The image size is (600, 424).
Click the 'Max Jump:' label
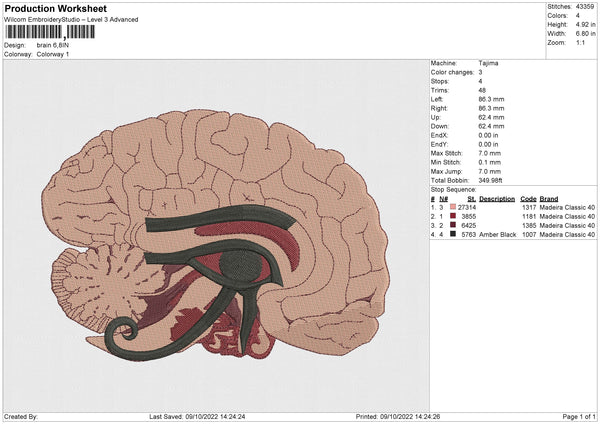(447, 171)
